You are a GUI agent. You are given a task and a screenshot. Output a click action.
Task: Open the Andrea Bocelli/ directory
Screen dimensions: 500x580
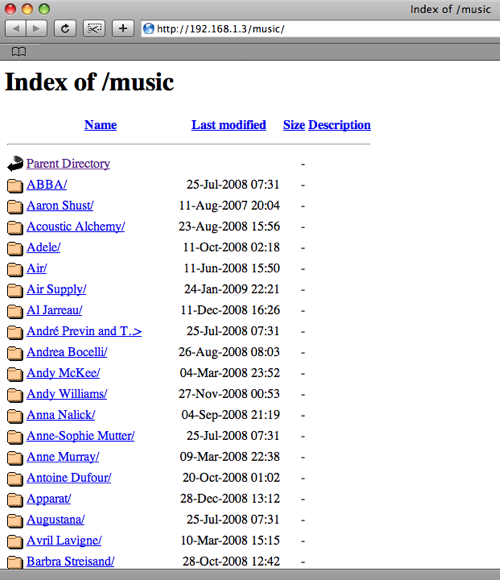[67, 352]
